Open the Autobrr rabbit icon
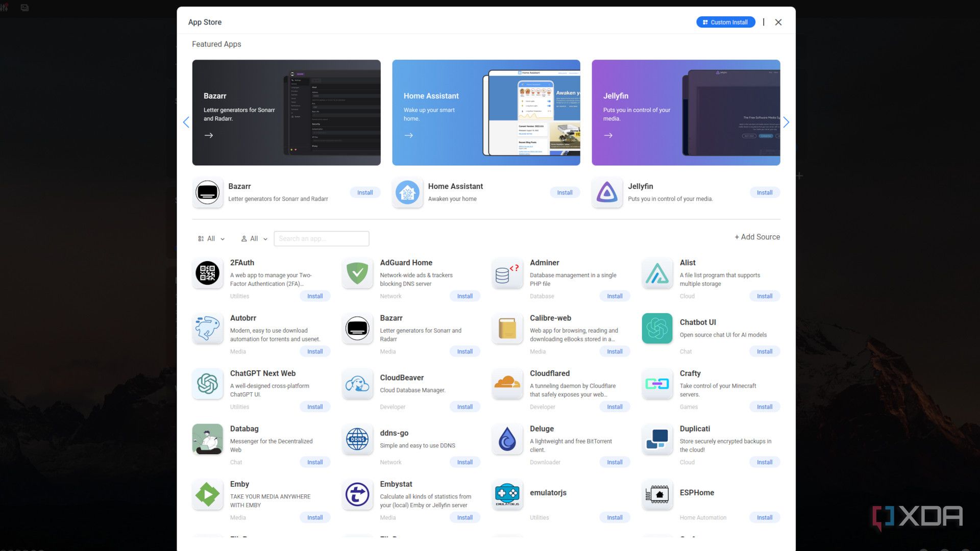The height and width of the screenshot is (551, 980). click(x=207, y=329)
